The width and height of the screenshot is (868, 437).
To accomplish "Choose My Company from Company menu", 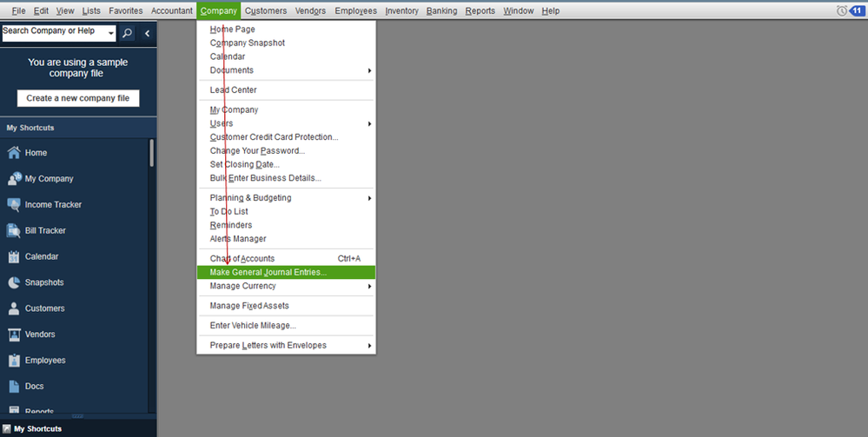I will coord(286,109).
